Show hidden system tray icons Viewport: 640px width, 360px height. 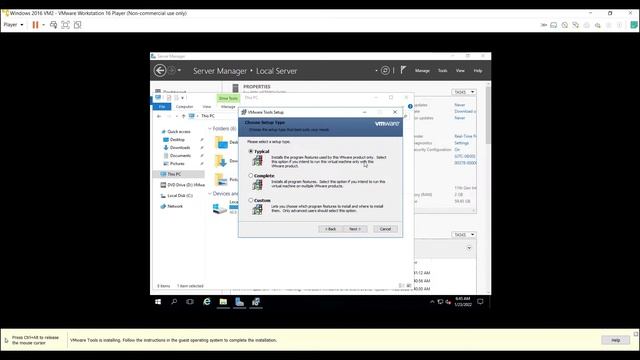click(432, 302)
